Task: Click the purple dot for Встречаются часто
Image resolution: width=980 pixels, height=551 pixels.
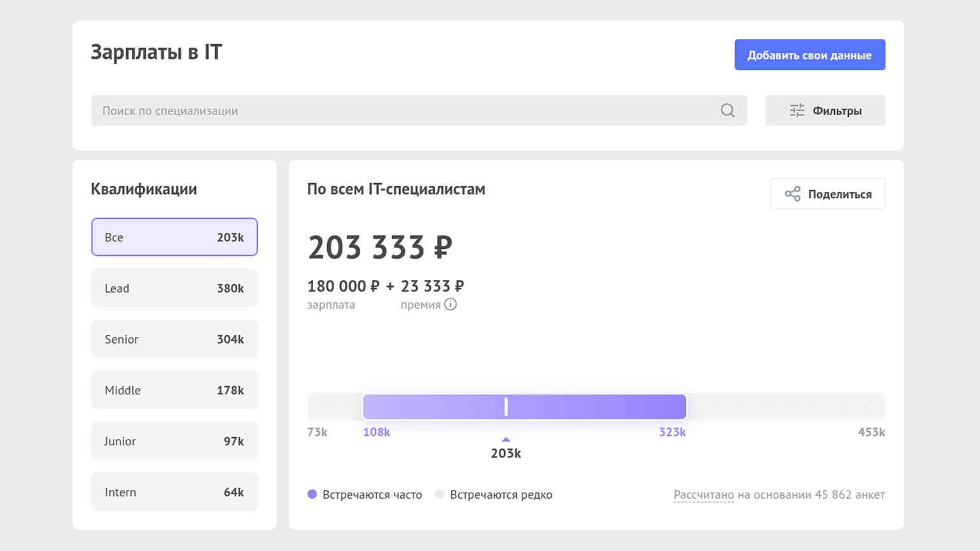Action: [312, 494]
